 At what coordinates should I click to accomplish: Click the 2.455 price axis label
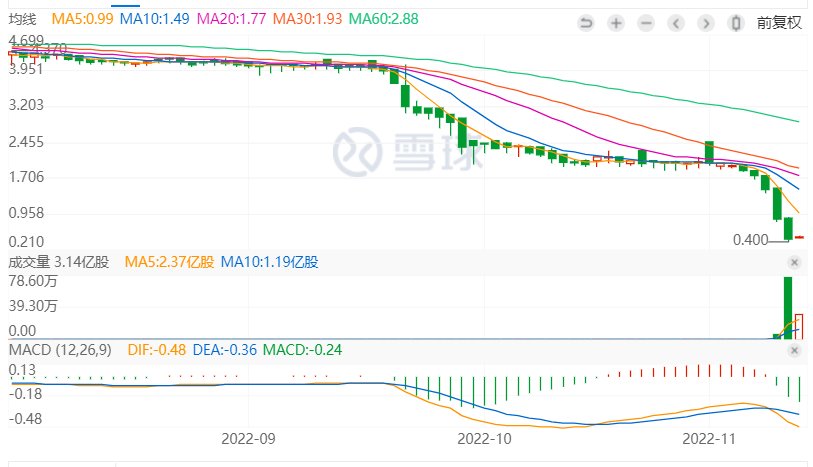[26, 142]
